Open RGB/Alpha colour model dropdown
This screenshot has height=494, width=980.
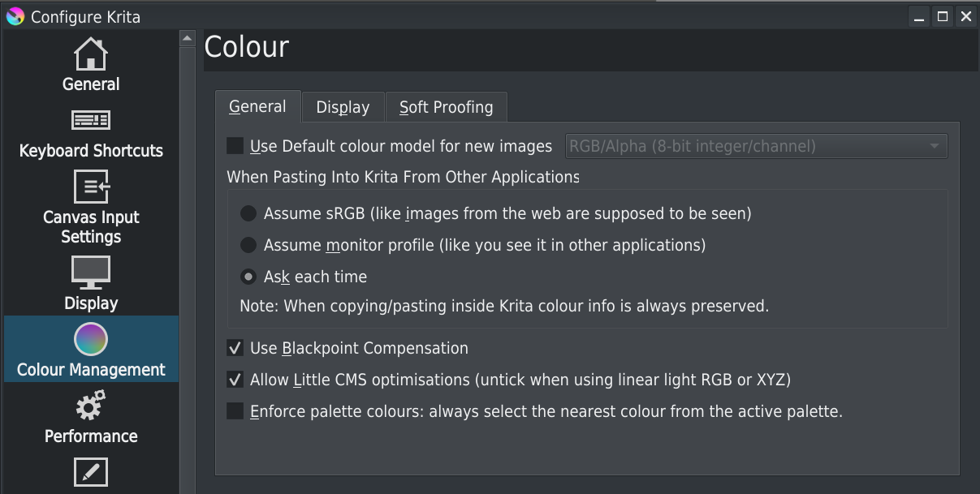coord(756,146)
